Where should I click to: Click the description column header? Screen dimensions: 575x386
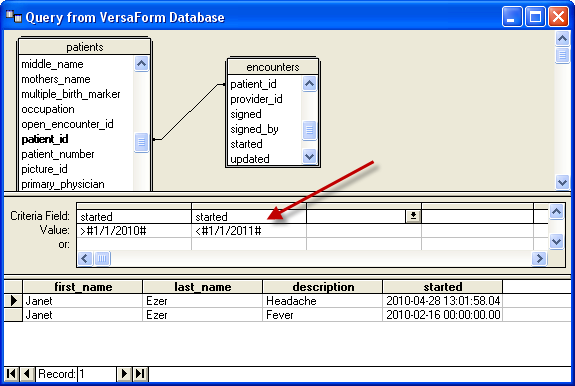click(x=323, y=287)
